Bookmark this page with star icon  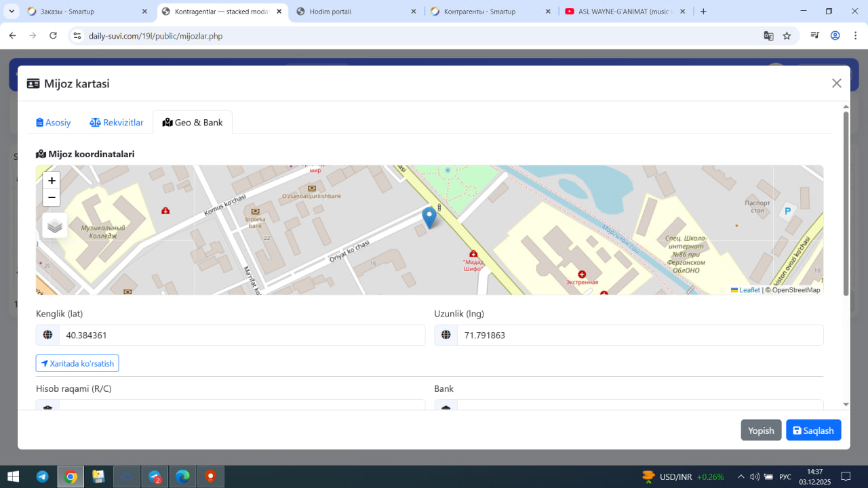(787, 36)
